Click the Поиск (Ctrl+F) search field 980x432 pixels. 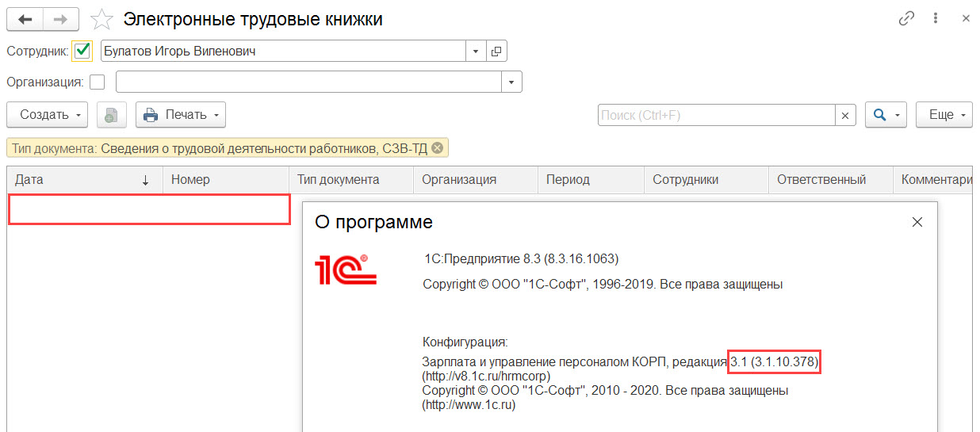[x=717, y=115]
